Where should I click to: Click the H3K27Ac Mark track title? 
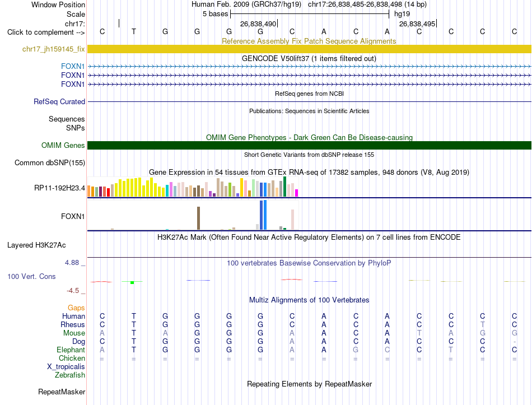tap(309, 238)
